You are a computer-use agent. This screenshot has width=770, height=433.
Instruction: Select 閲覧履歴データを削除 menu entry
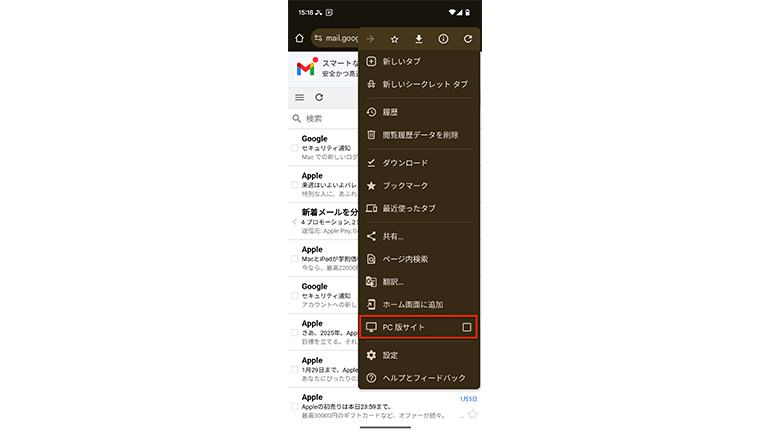tap(420, 134)
